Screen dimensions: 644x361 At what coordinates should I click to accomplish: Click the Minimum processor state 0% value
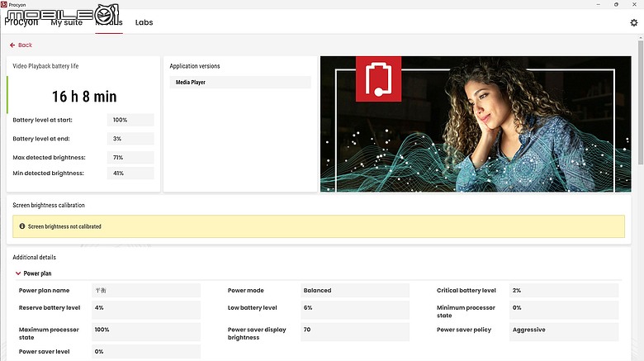click(x=564, y=310)
